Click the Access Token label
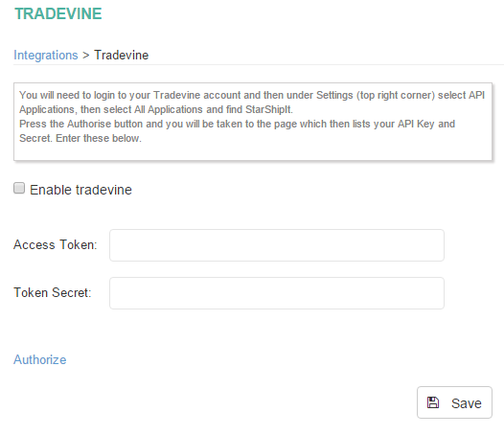 pos(56,245)
